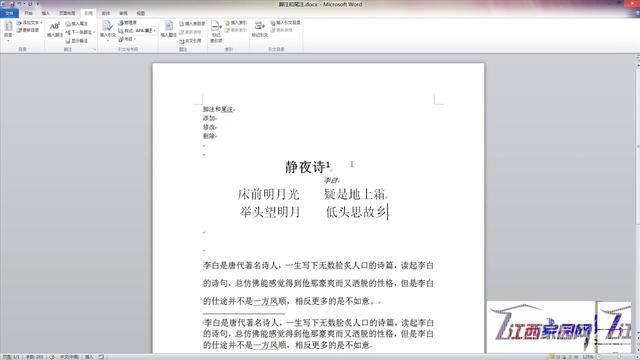This screenshot has width=640, height=360.
Task: Click the 125% zoom level in status bar
Action: click(x=588, y=357)
